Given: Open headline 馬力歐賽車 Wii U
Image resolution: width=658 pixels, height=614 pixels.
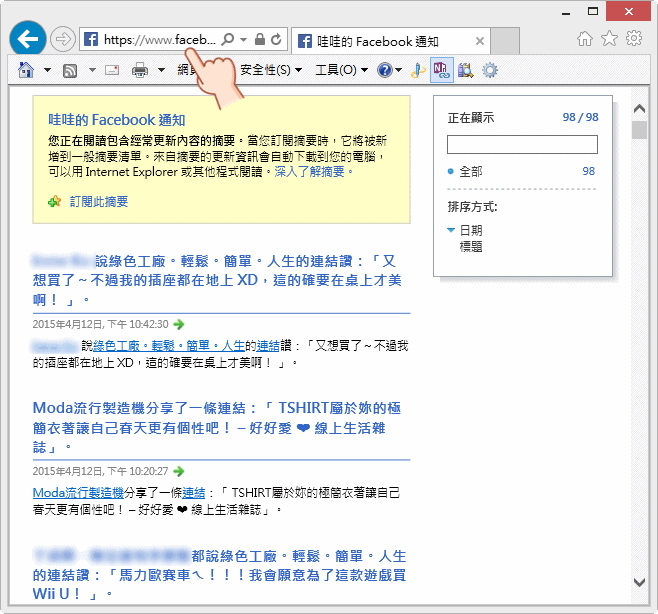Looking at the screenshot, I should click(219, 575).
